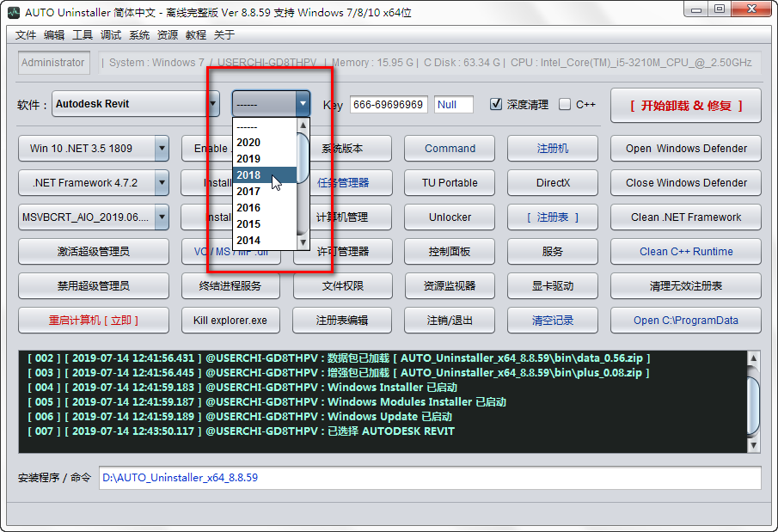
Task: Click Kill explorer.exe button
Action: coord(230,320)
